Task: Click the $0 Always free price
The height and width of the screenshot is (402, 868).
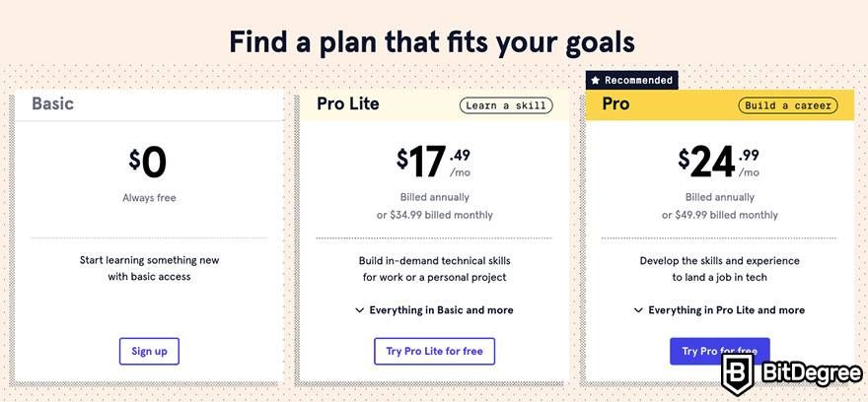Action: (x=149, y=173)
